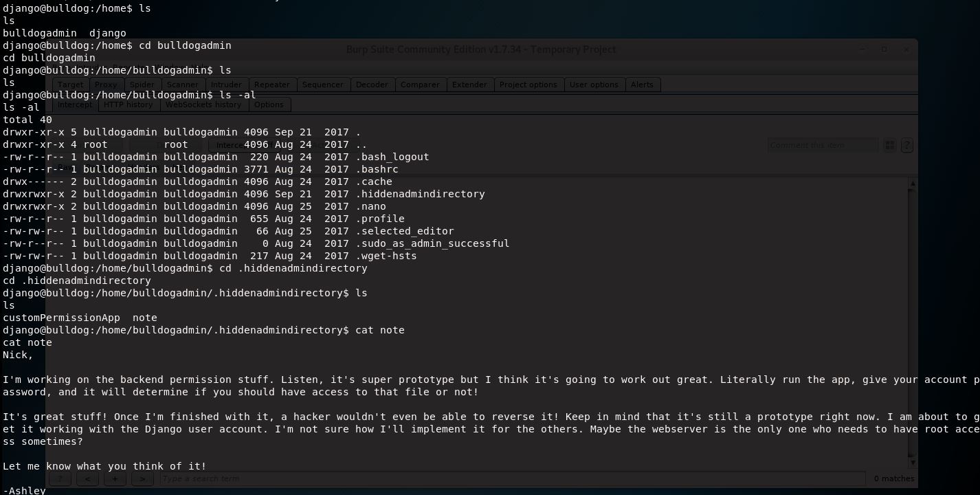Open the Spider tab in Burp Suite

click(142, 85)
